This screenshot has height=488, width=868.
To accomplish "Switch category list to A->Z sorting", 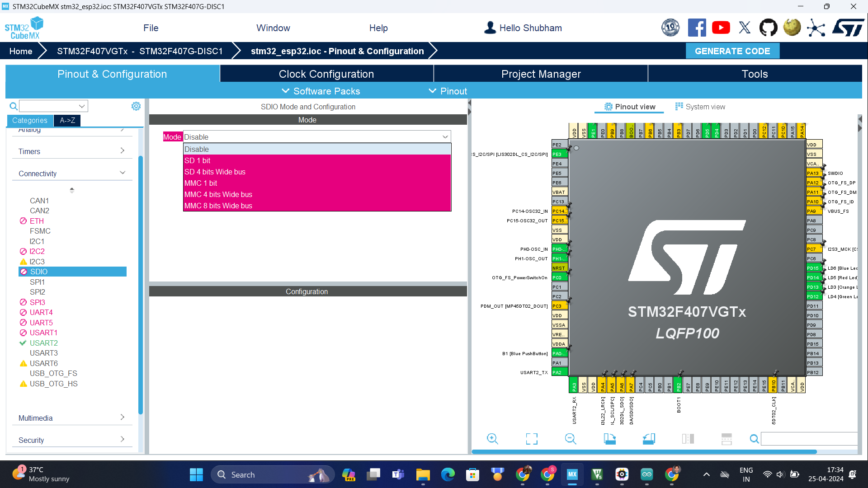I will click(67, 120).
